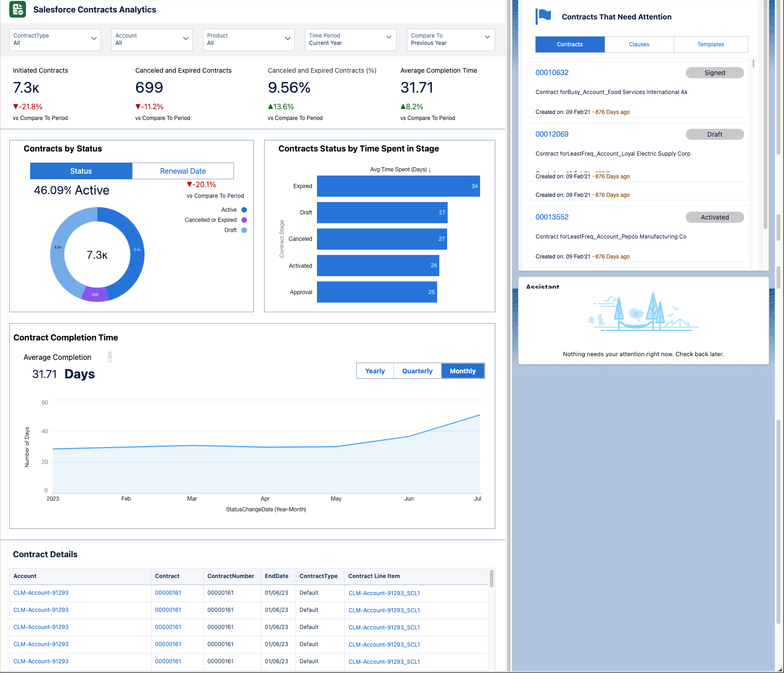Open contract 00010632 from attention list
Viewport: 784px width, 673px height.
tap(551, 72)
